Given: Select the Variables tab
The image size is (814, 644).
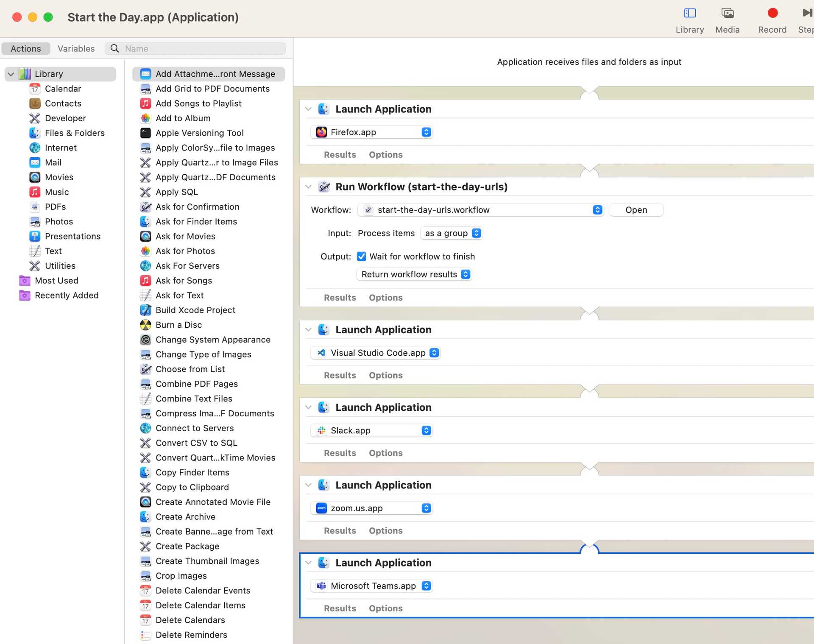Looking at the screenshot, I should click(75, 48).
